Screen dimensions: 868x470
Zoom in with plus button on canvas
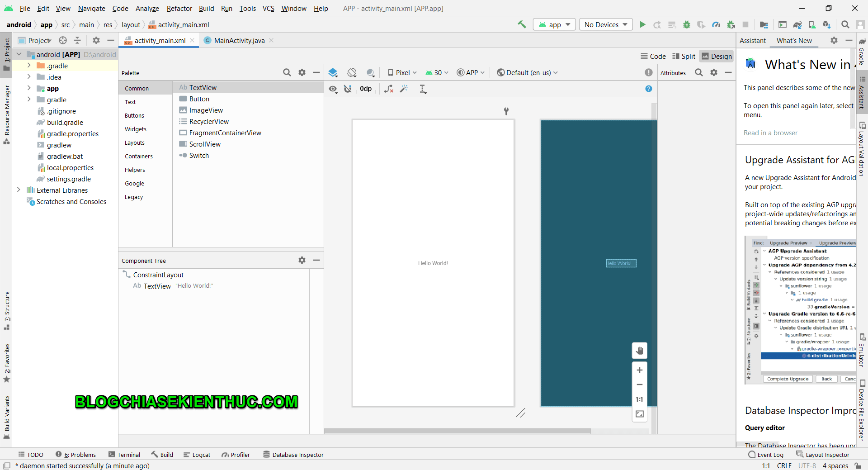coord(640,370)
